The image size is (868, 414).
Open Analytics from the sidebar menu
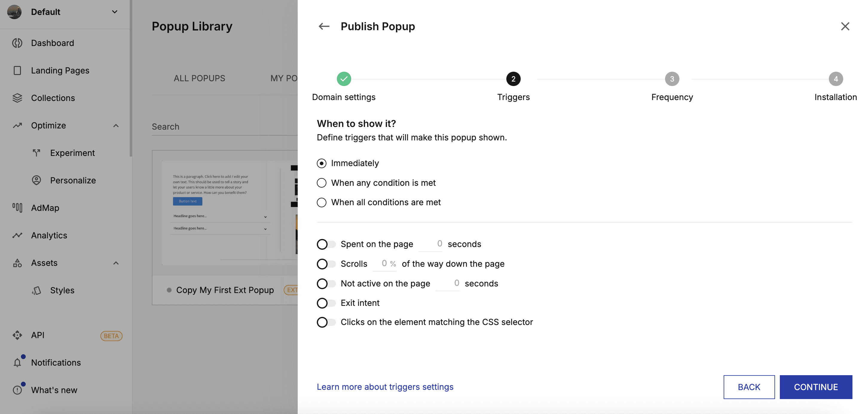[49, 235]
